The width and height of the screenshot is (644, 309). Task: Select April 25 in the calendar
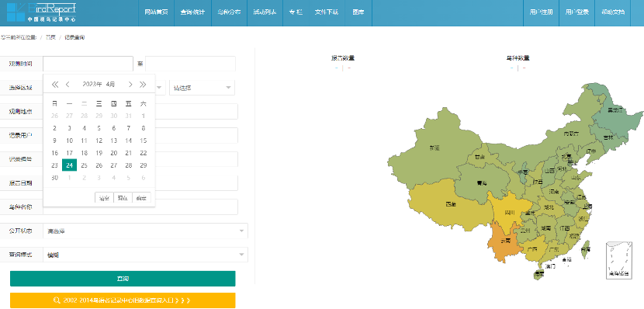pos(85,165)
